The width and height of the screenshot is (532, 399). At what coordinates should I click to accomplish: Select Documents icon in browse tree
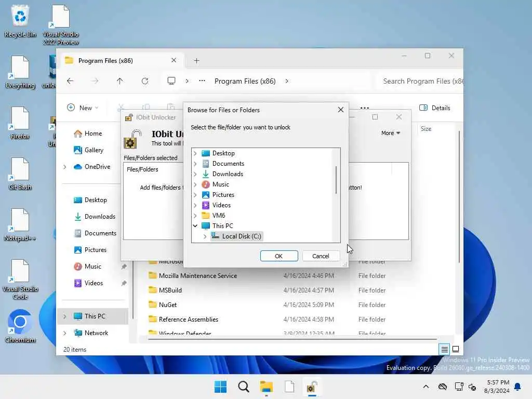(206, 164)
